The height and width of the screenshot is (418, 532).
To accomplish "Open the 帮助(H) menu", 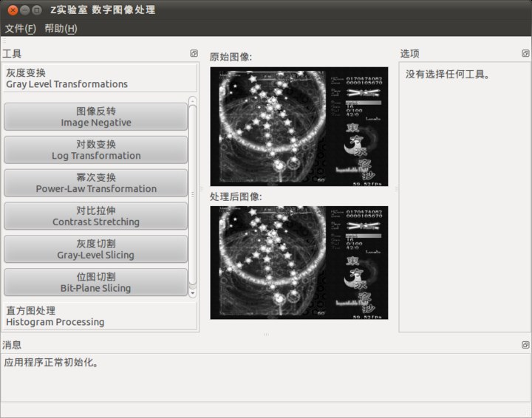I will [x=60, y=29].
